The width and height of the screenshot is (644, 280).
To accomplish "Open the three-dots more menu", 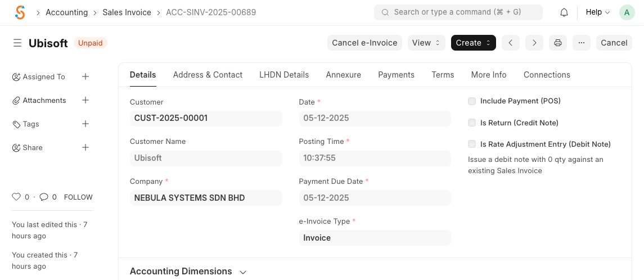I will click(581, 43).
